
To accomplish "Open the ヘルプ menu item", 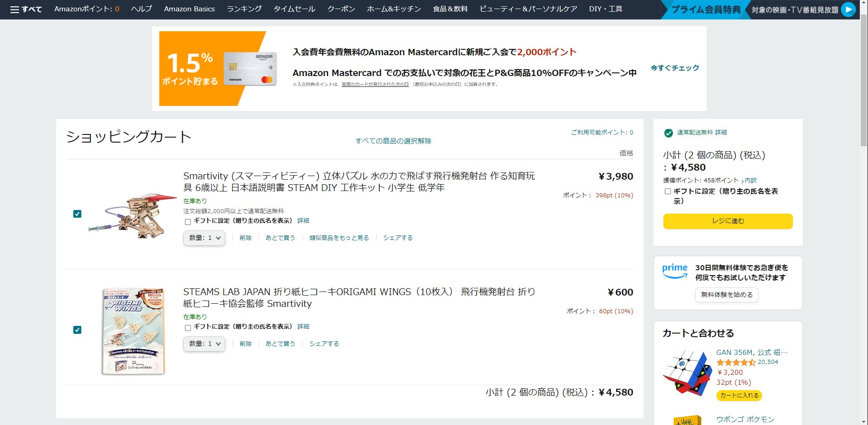I will [x=142, y=9].
